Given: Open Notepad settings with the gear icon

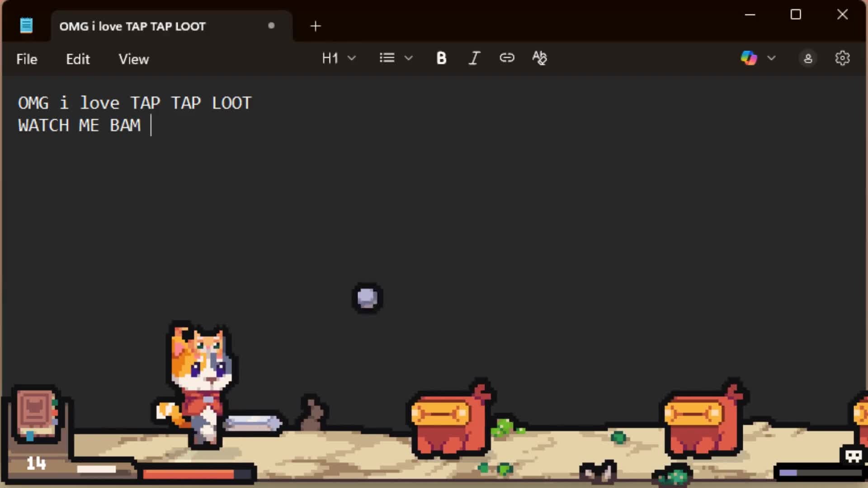Looking at the screenshot, I should click(842, 58).
